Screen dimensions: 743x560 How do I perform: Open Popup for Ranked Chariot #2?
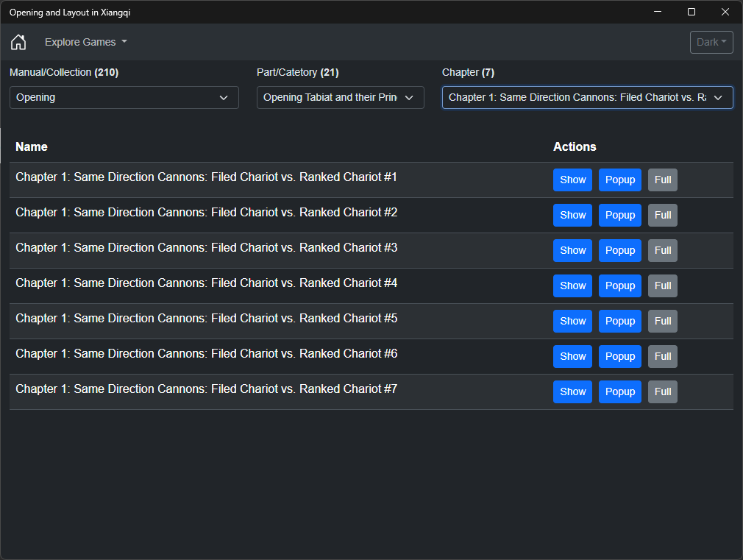coord(620,216)
